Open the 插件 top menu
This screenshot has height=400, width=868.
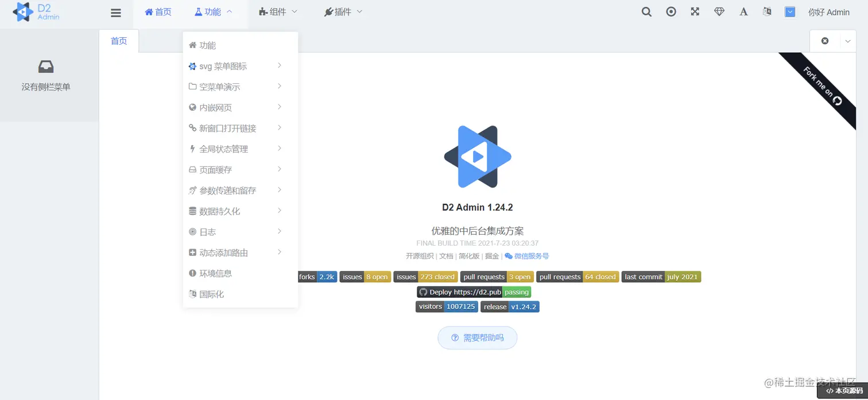(343, 11)
